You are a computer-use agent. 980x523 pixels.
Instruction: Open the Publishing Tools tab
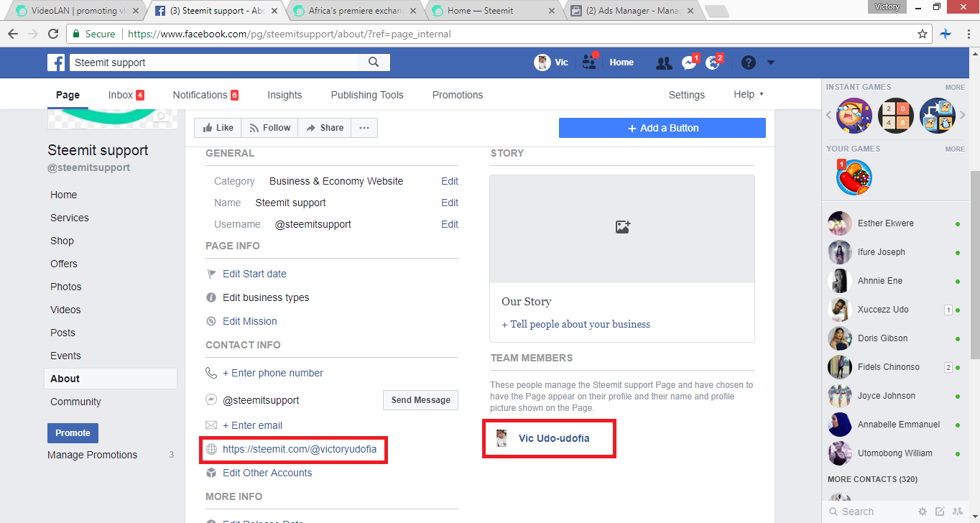tap(367, 95)
